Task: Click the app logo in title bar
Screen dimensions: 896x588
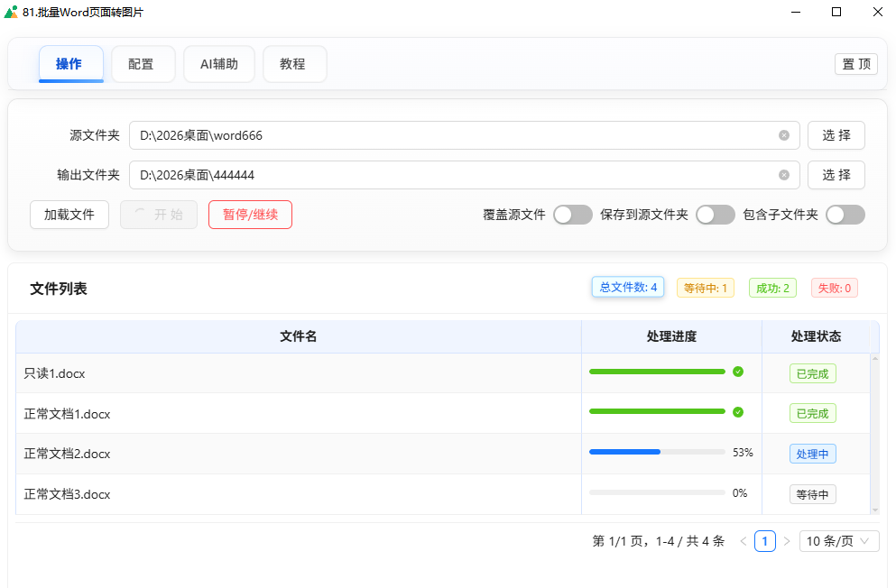Action: [11, 12]
